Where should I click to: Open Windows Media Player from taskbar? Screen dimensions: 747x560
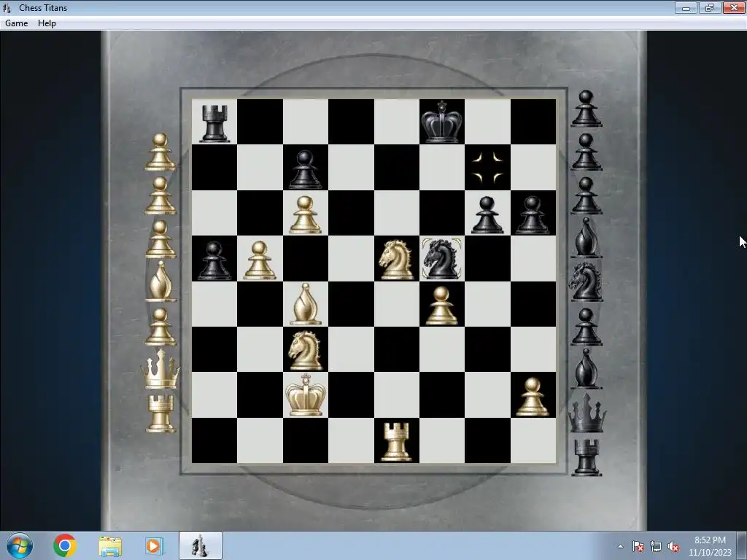[153, 545]
